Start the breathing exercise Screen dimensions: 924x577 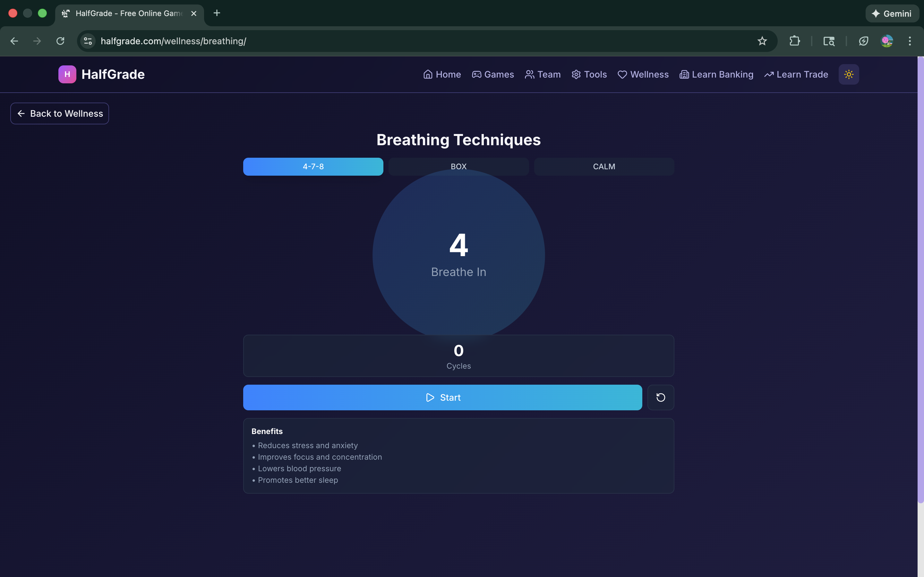coord(442,397)
